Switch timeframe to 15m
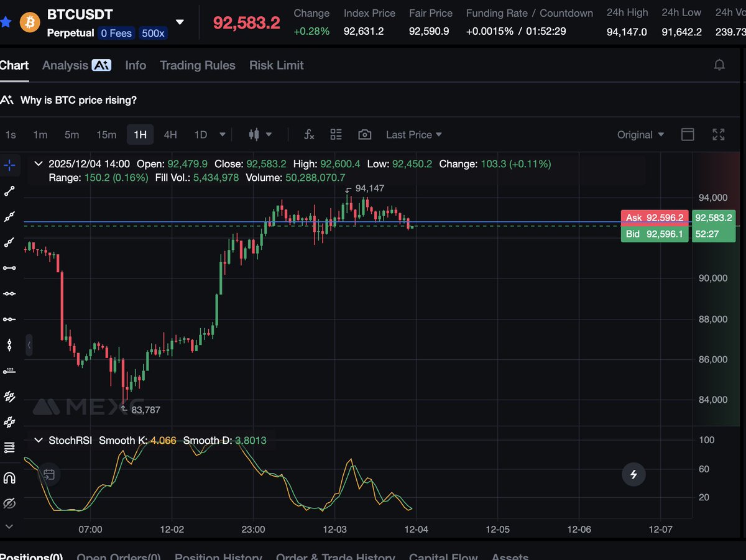The image size is (746, 560). tap(106, 134)
